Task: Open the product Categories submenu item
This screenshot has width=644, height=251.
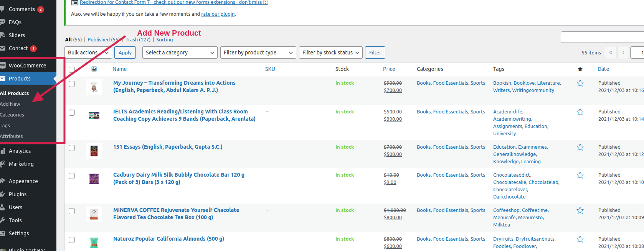Action: point(12,115)
